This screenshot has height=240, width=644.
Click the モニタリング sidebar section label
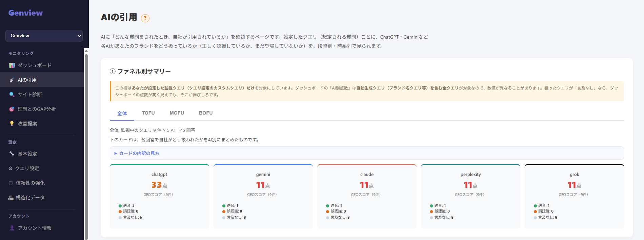click(21, 53)
